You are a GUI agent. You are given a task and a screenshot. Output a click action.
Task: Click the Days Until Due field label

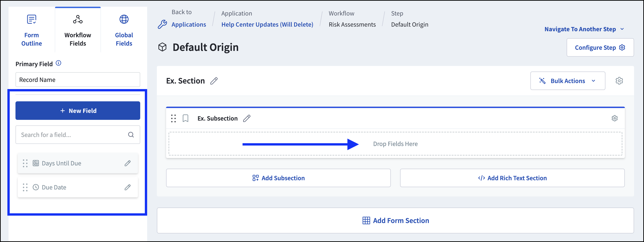click(x=61, y=163)
